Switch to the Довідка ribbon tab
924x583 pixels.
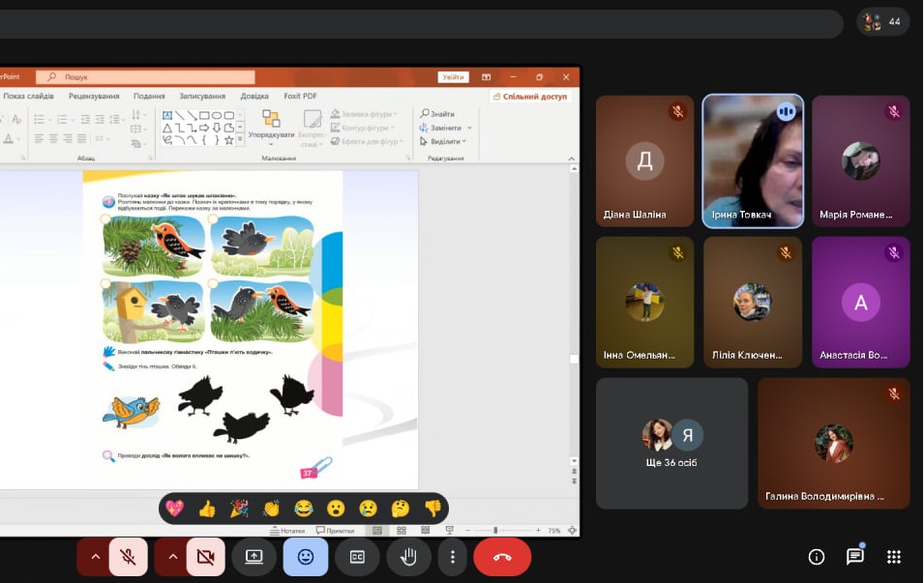click(x=254, y=96)
